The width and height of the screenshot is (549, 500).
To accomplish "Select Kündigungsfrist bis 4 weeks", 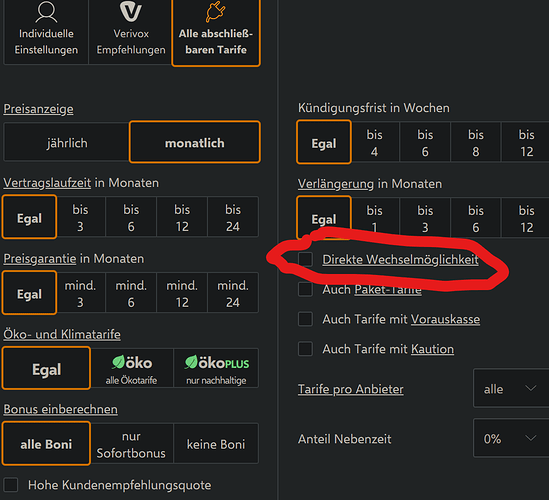I will coord(375,142).
